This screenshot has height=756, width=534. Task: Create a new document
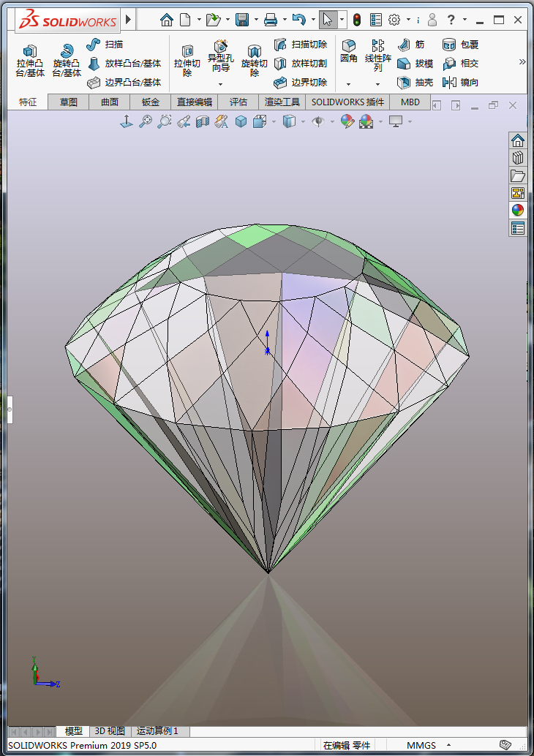(185, 20)
